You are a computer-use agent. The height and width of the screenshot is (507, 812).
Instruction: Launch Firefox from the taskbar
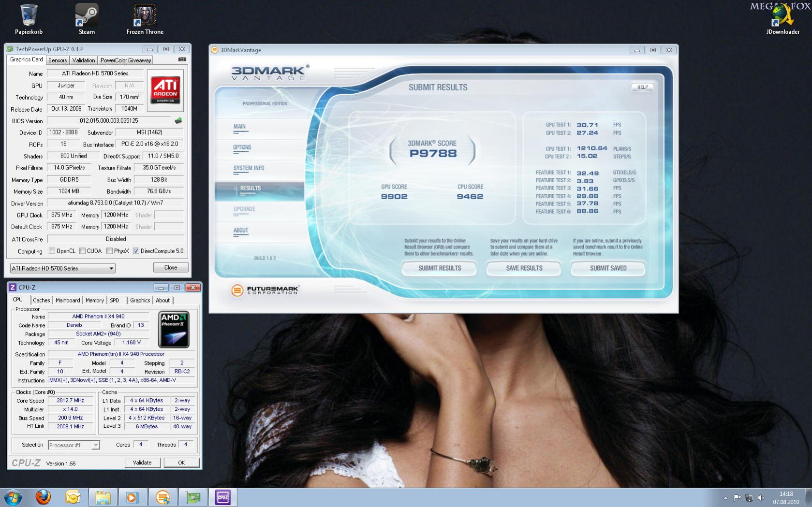43,497
